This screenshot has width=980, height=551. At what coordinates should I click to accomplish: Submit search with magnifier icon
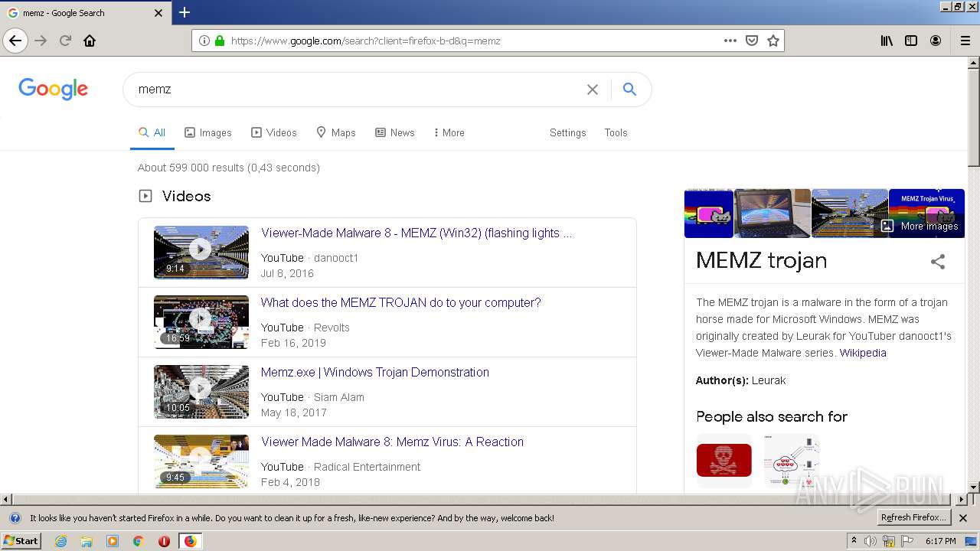pyautogui.click(x=629, y=90)
